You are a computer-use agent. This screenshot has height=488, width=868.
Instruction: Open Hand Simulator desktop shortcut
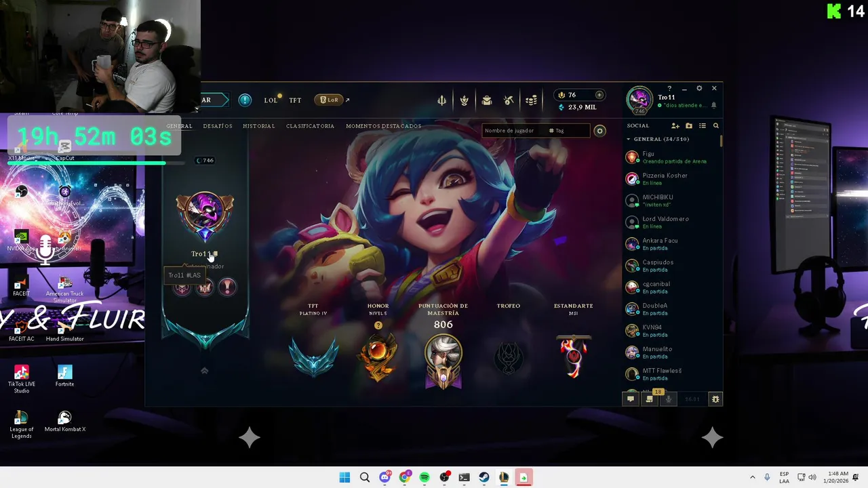pyautogui.click(x=64, y=331)
